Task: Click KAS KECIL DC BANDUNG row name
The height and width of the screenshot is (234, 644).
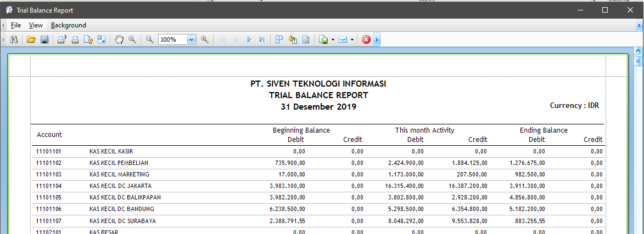Action: [122, 209]
